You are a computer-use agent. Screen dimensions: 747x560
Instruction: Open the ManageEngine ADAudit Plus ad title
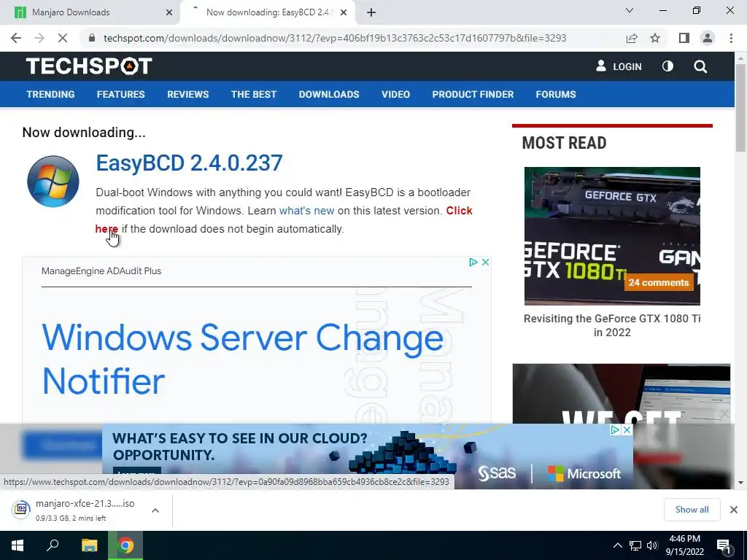click(x=101, y=271)
